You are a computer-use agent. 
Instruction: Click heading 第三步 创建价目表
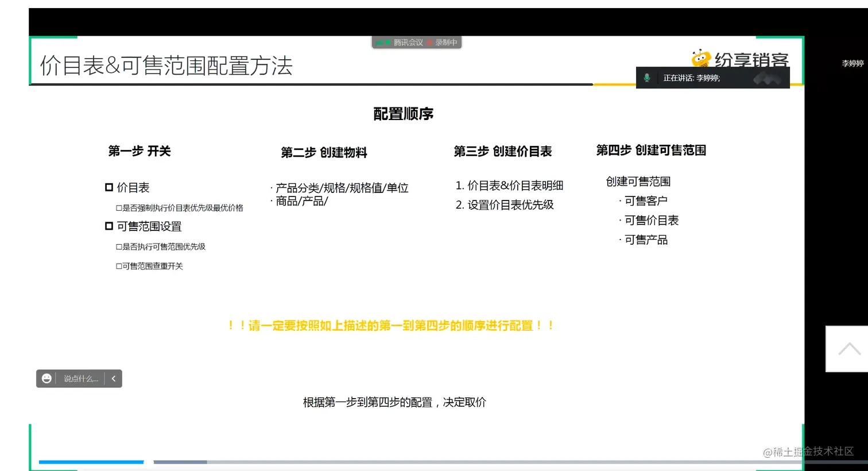[x=502, y=151]
